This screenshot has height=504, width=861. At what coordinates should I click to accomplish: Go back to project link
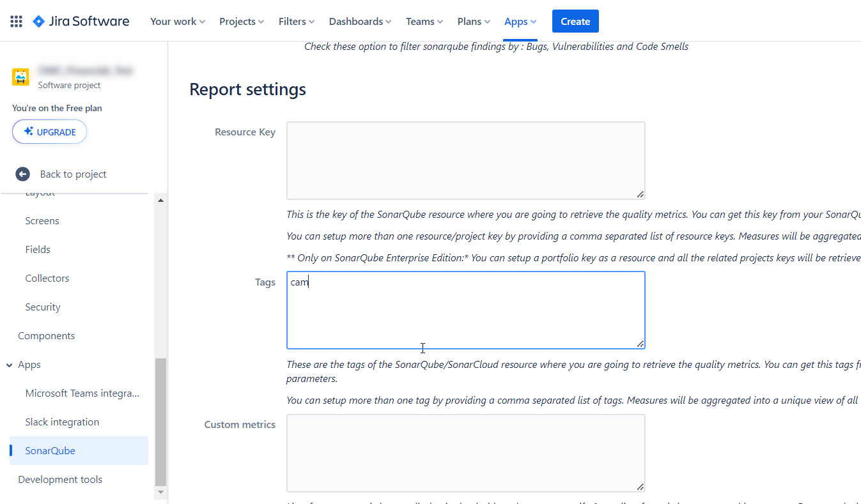click(x=73, y=174)
